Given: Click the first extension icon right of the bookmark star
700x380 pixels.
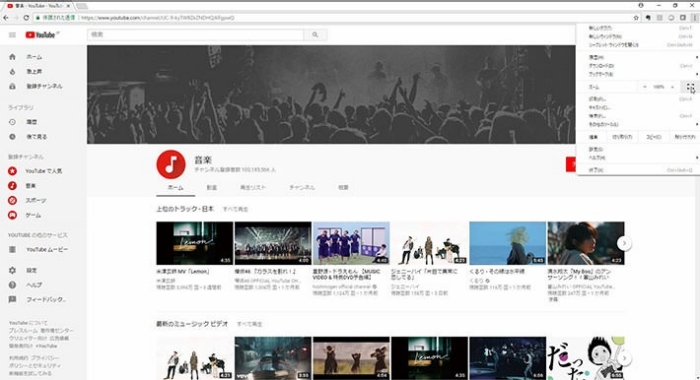Looking at the screenshot, I should (x=648, y=18).
